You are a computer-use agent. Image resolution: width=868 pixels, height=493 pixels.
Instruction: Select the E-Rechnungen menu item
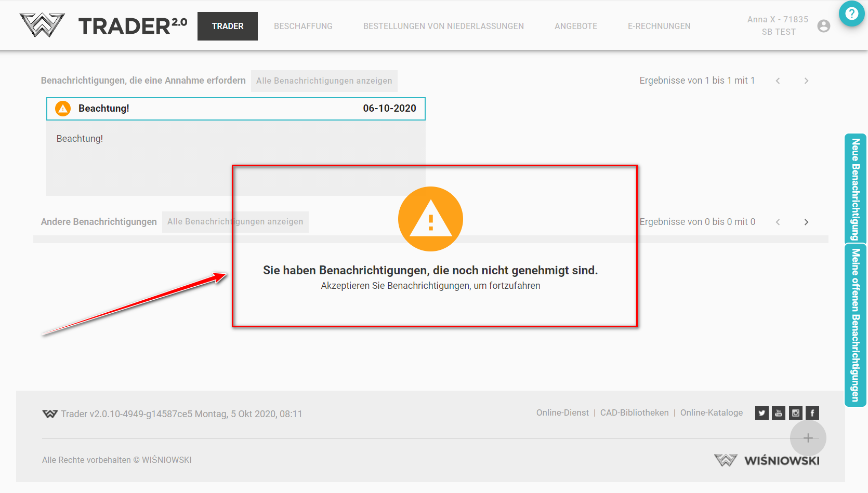point(659,26)
